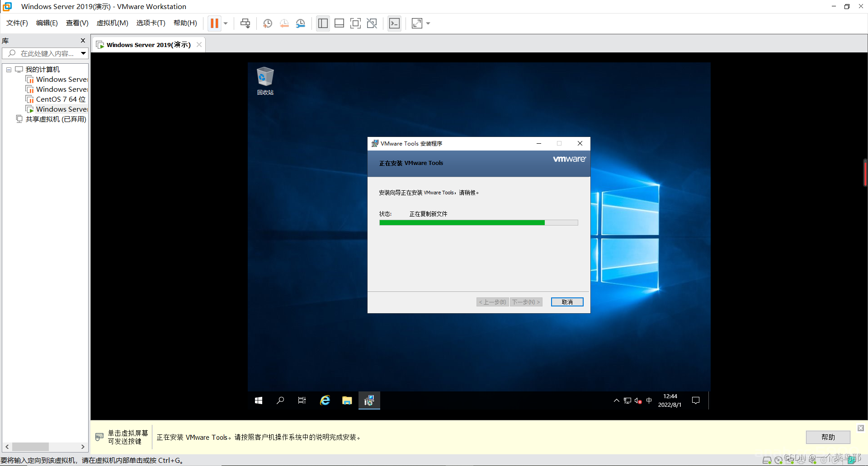The image size is (868, 466).
Task: Collapse the 我的计算机 tree node
Action: (9, 70)
